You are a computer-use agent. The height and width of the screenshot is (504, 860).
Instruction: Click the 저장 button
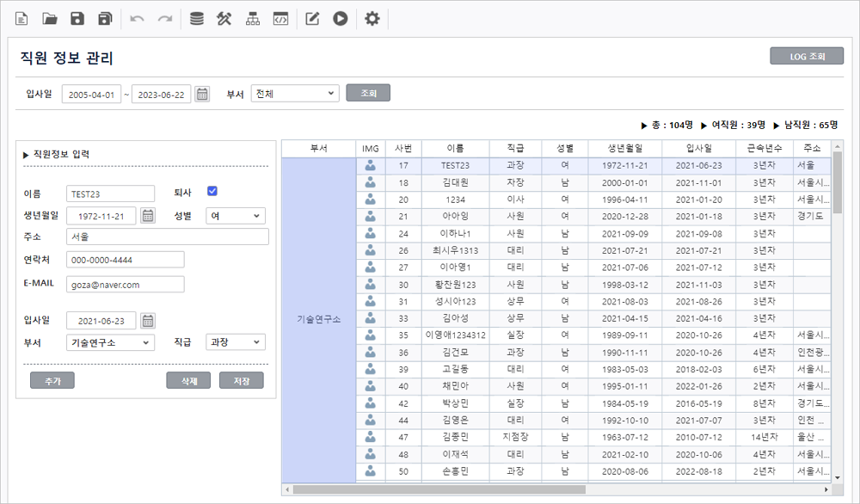(241, 381)
